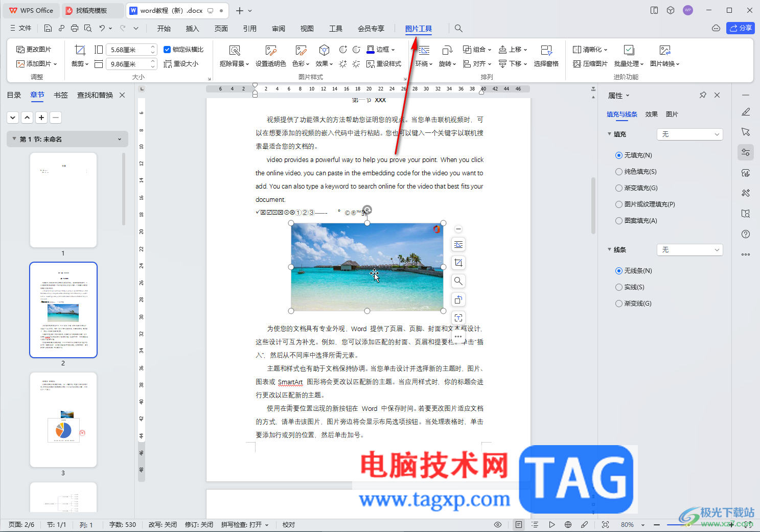760x532 pixels.
Task: Click the reset size button
Action: (x=181, y=64)
